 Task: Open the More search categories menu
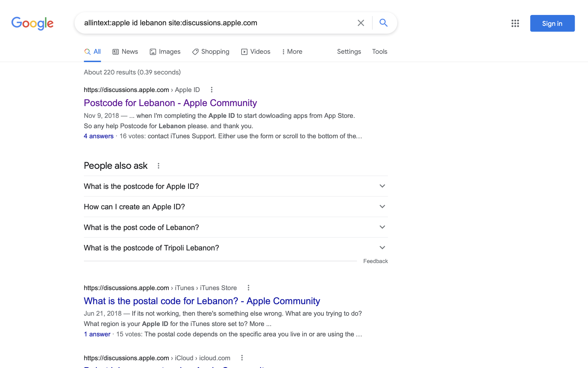coord(292,52)
